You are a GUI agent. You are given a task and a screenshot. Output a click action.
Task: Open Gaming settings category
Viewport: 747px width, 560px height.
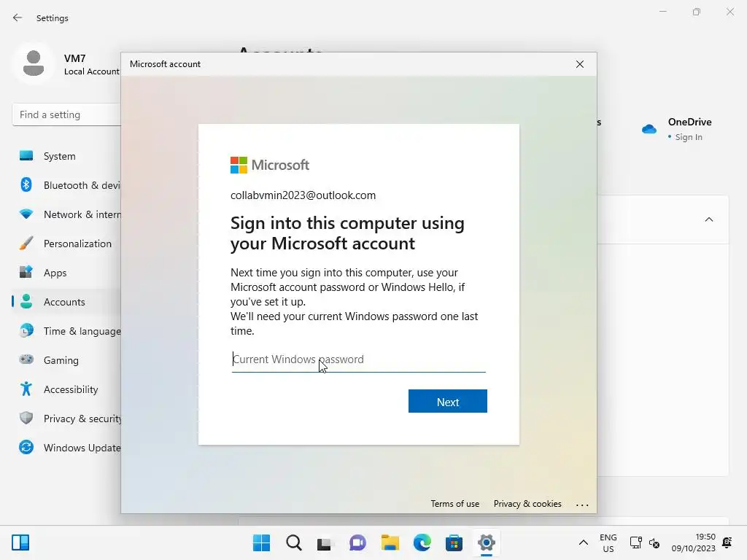click(x=66, y=360)
